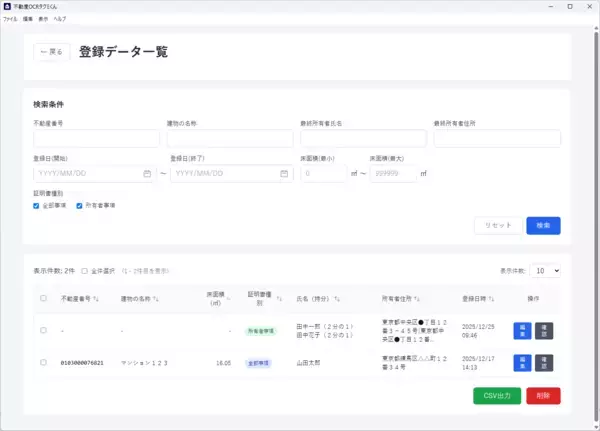Viewport: 600px width, 431px height.
Task: Click the red 削除 button
Action: pos(543,396)
